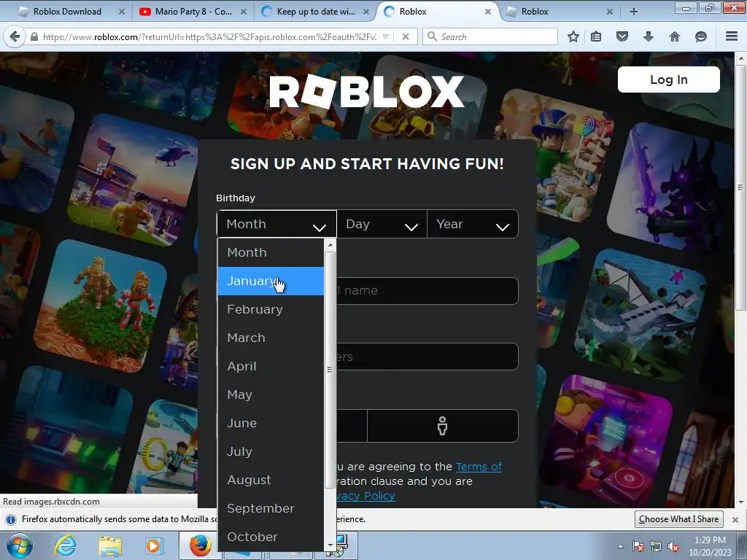This screenshot has height=560, width=747.
Task: Go to the Firefox home page icon
Action: pos(675,36)
